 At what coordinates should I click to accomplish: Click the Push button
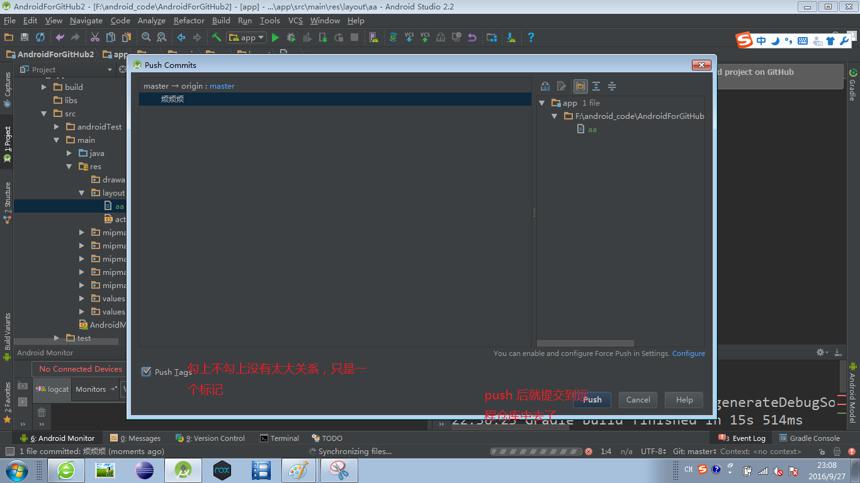(592, 400)
